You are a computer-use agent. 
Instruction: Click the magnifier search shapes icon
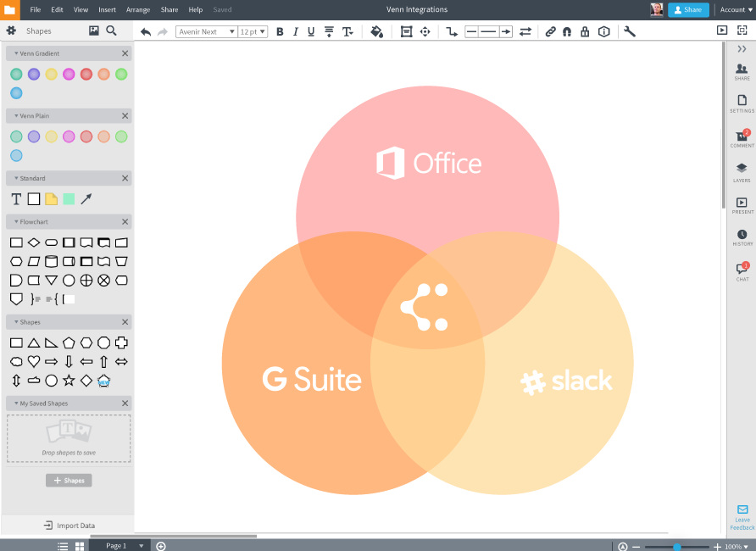click(x=111, y=31)
